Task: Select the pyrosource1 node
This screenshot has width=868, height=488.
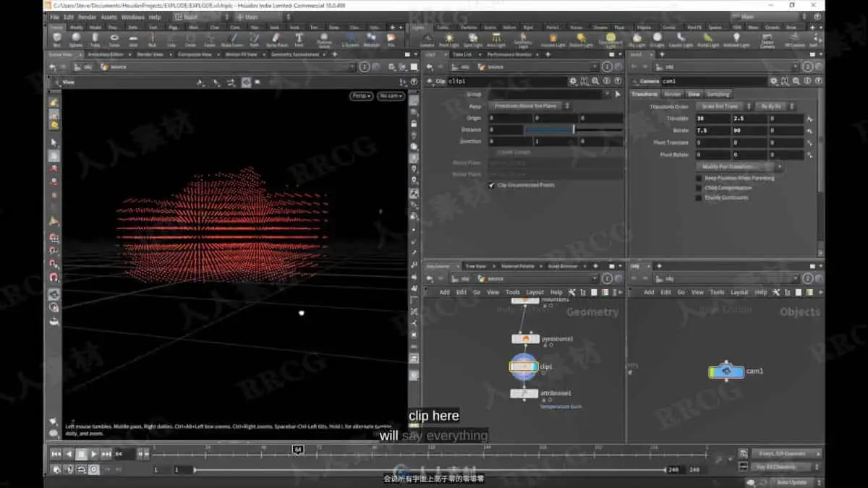Action: pos(525,338)
